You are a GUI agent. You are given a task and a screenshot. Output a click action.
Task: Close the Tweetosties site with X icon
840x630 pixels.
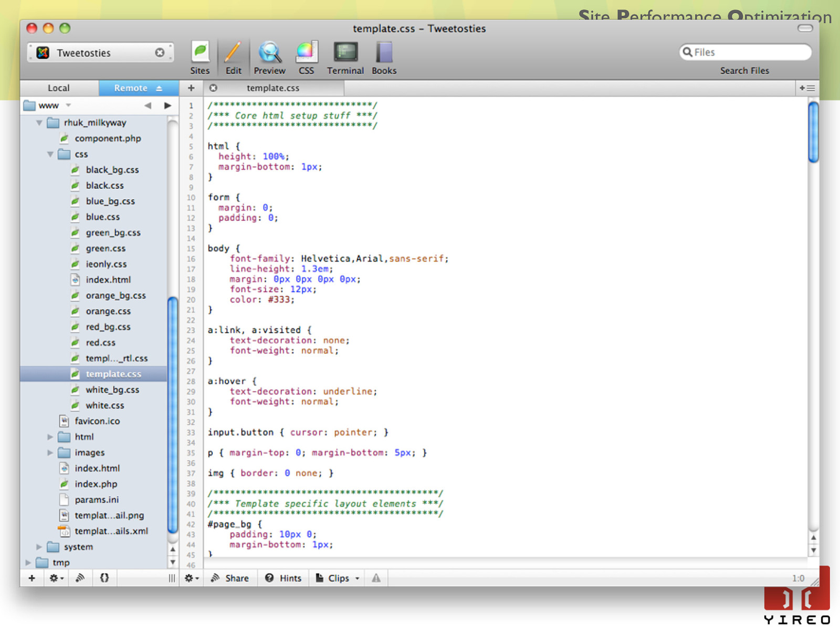pos(160,52)
